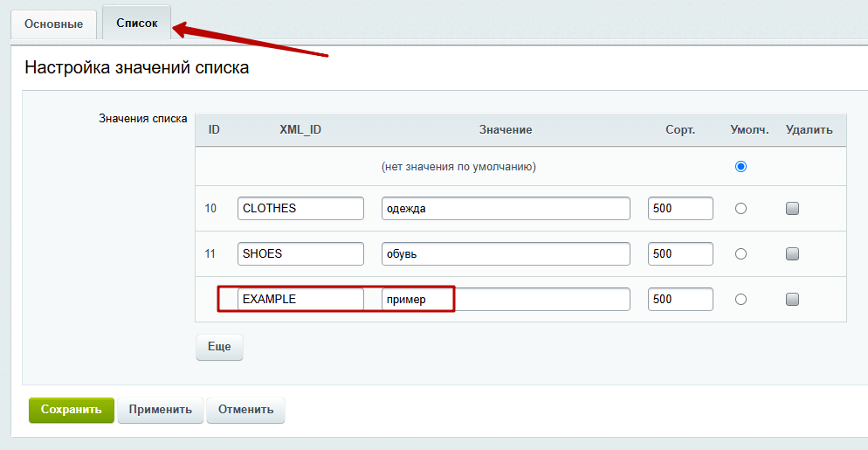Check delete box for SHOES row
The image size is (868, 450).
792,253
